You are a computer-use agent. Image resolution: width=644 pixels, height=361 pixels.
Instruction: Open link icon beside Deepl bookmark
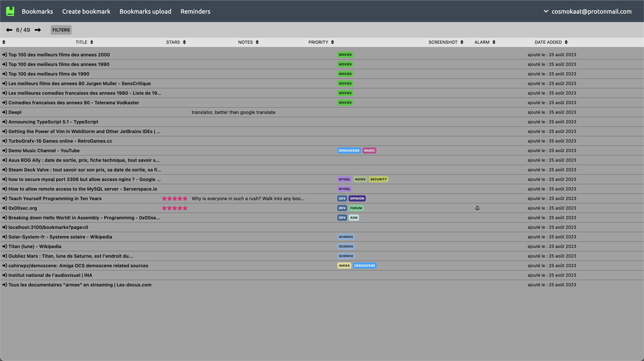point(4,112)
